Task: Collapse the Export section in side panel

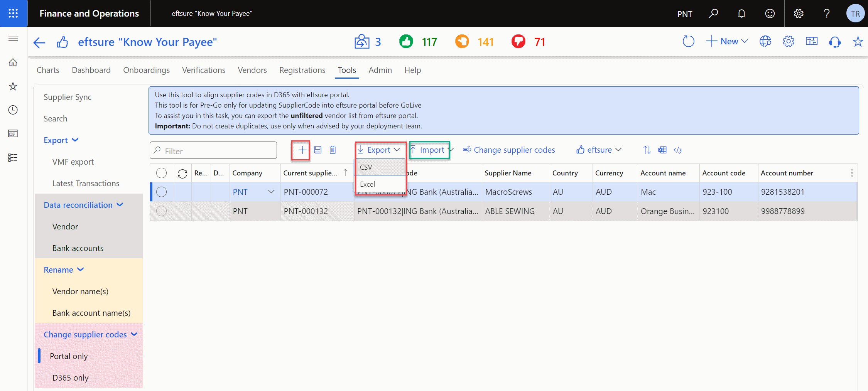Action: click(x=61, y=140)
